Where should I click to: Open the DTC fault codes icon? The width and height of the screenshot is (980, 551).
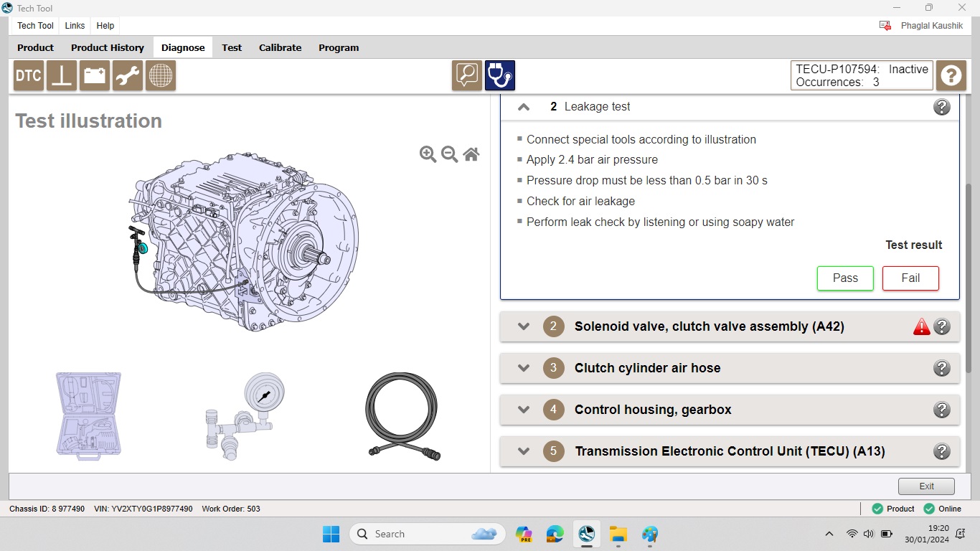(x=29, y=75)
